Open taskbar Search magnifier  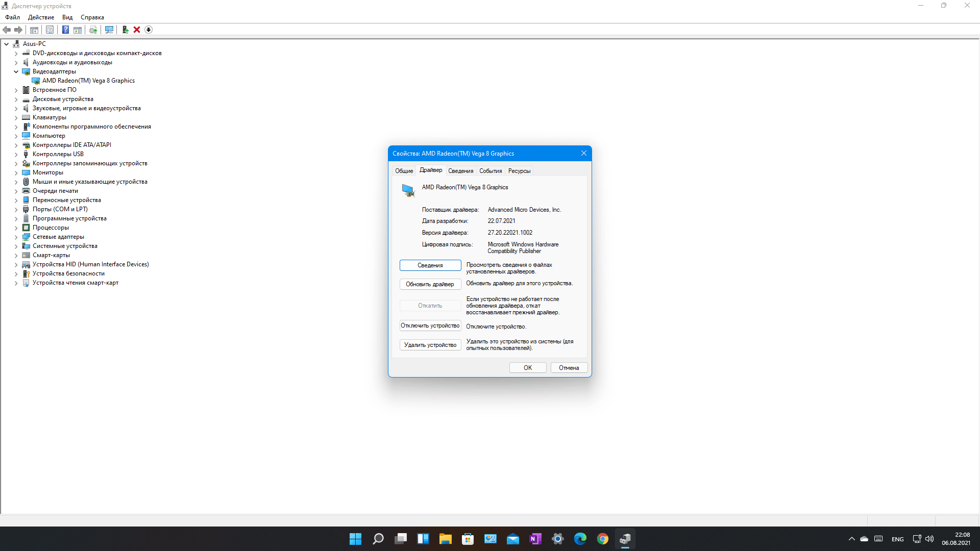tap(378, 539)
